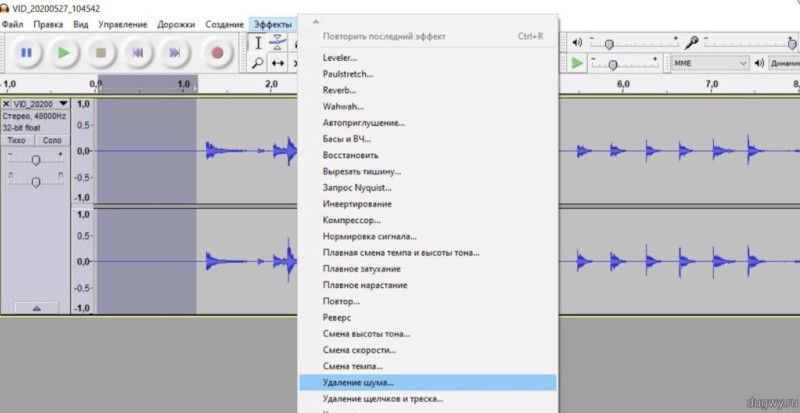Select the Time Shift tool
The height and width of the screenshot is (413, 800).
pyautogui.click(x=277, y=63)
